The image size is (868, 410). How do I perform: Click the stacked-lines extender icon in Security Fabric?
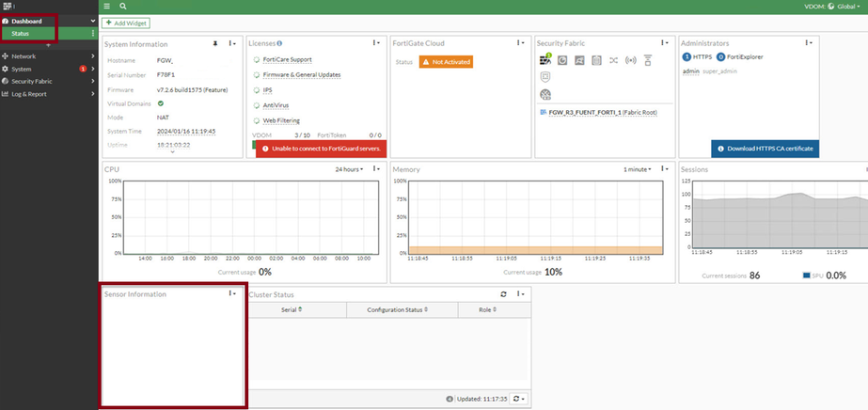point(648,60)
